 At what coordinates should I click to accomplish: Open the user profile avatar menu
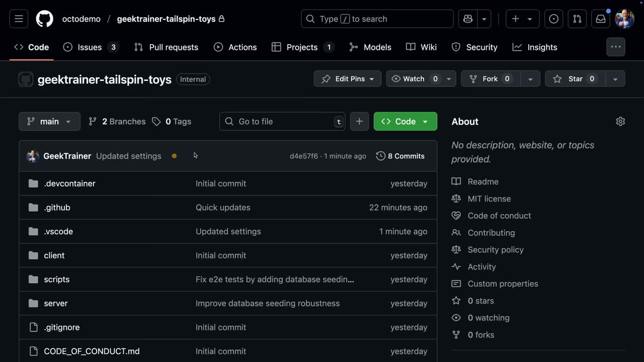pos(625,19)
